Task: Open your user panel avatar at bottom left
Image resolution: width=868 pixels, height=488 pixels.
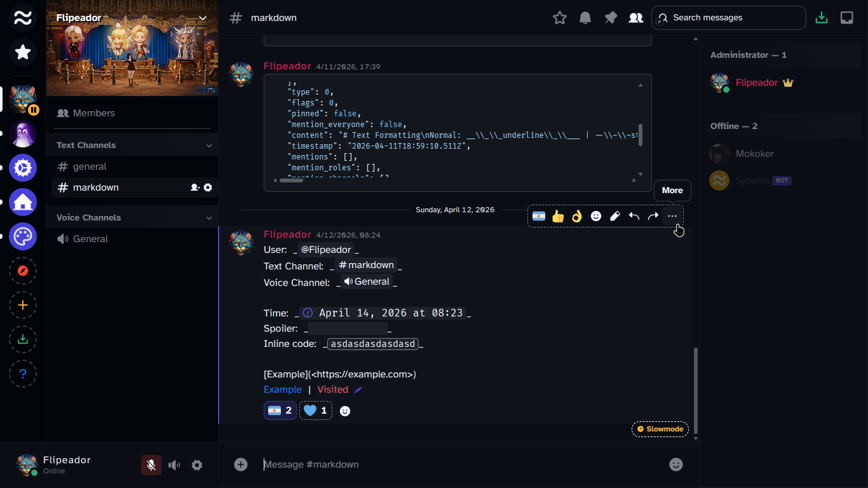Action: (x=27, y=465)
